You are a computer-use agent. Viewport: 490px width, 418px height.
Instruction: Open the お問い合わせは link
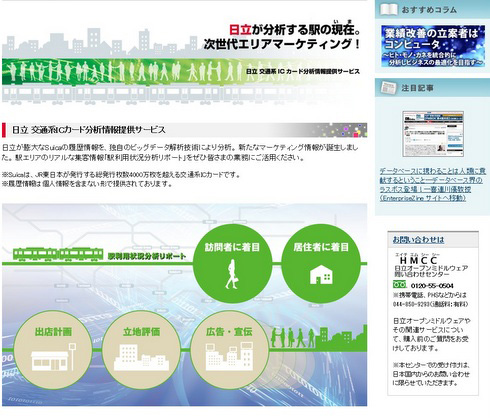418,240
